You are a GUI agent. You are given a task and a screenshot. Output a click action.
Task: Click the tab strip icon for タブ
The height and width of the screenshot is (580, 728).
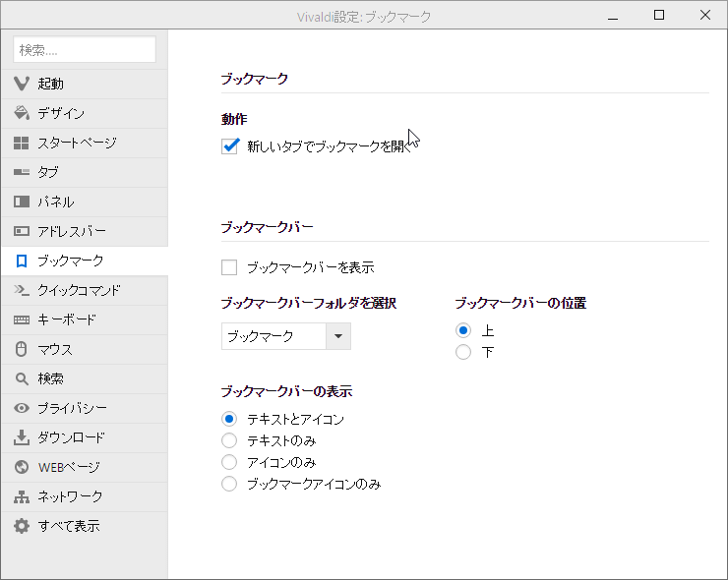pos(22,172)
